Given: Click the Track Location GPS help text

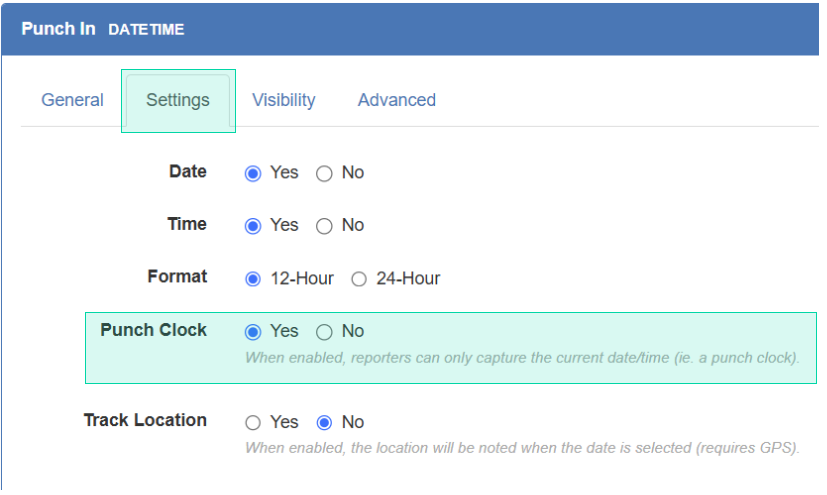Looking at the screenshot, I should (x=522, y=447).
